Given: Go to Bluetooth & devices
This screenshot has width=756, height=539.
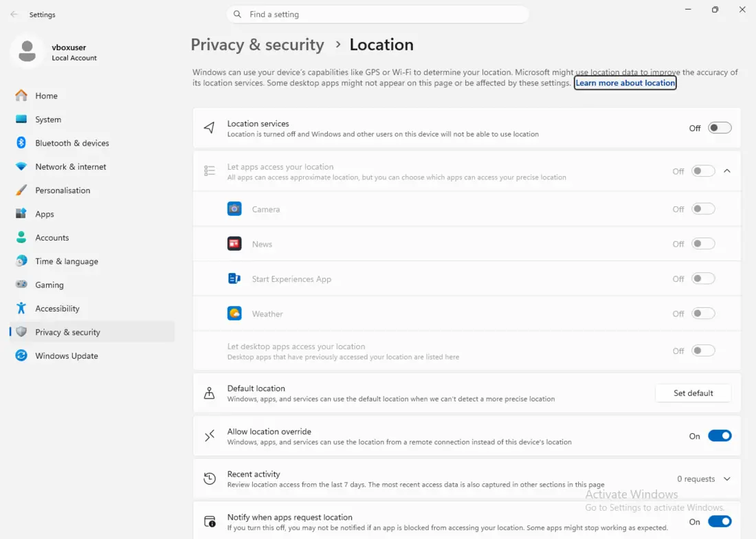Looking at the screenshot, I should [x=92, y=143].
